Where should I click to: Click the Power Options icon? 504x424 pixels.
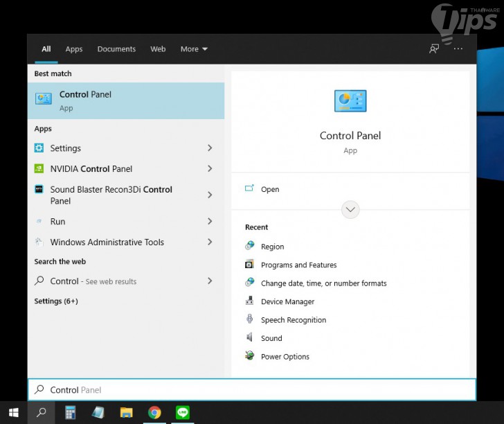click(249, 355)
